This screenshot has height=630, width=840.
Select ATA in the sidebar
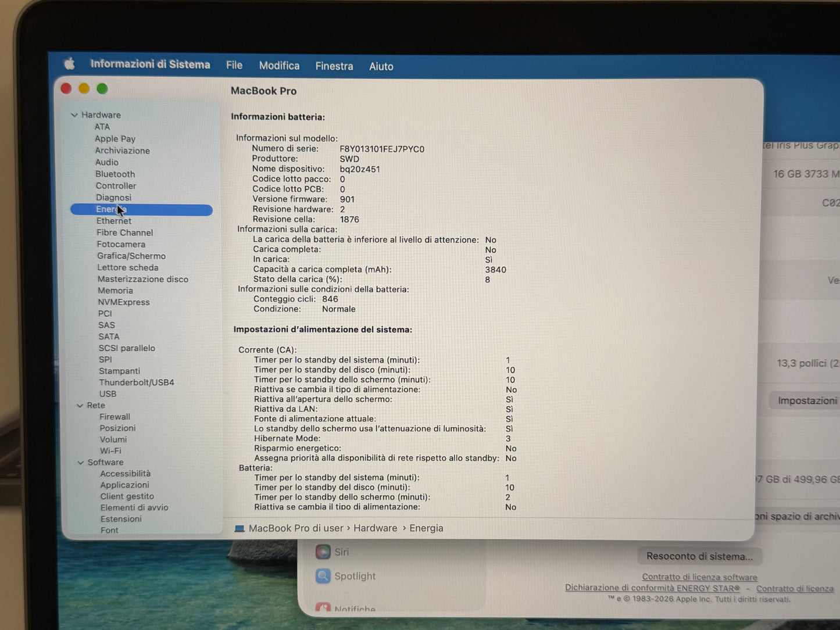click(102, 127)
